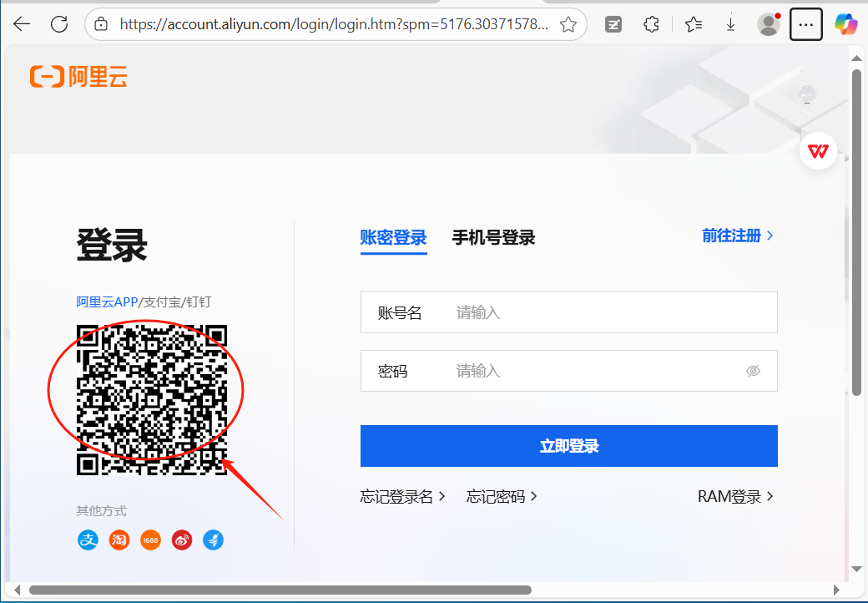Focus the 密码 input field
The height and width of the screenshot is (603, 868).
[x=569, y=371]
